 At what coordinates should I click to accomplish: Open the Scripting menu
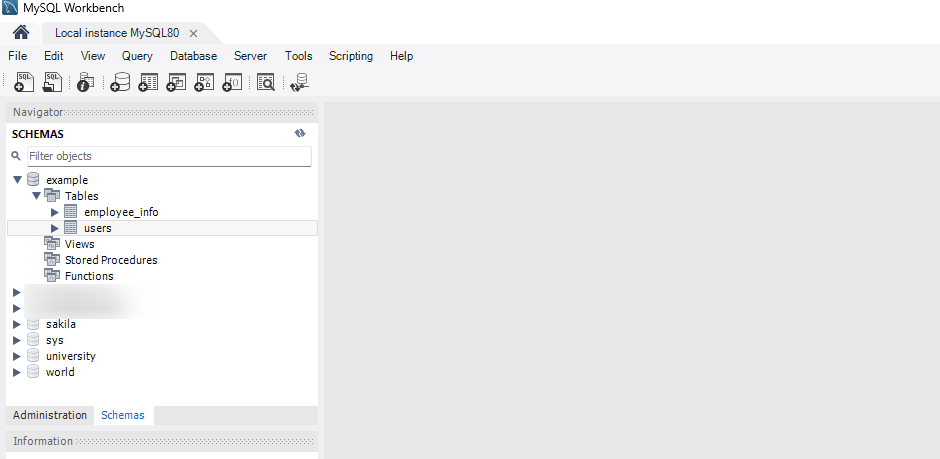pyautogui.click(x=351, y=56)
